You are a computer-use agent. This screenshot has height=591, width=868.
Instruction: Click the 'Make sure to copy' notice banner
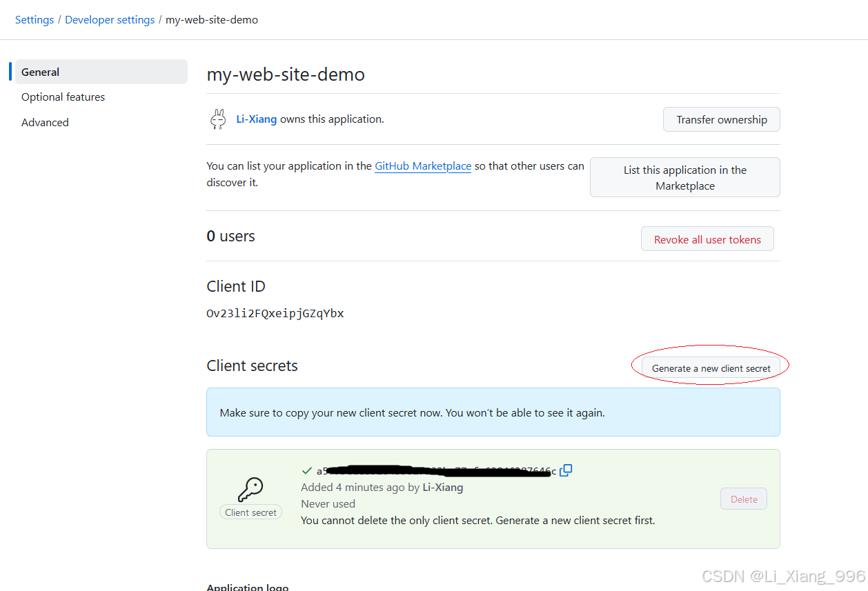coord(493,412)
